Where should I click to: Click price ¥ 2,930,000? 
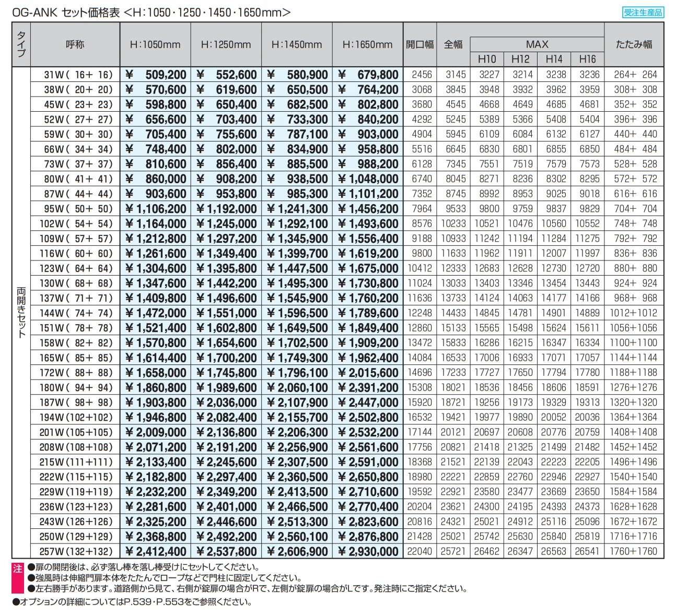(x=368, y=552)
